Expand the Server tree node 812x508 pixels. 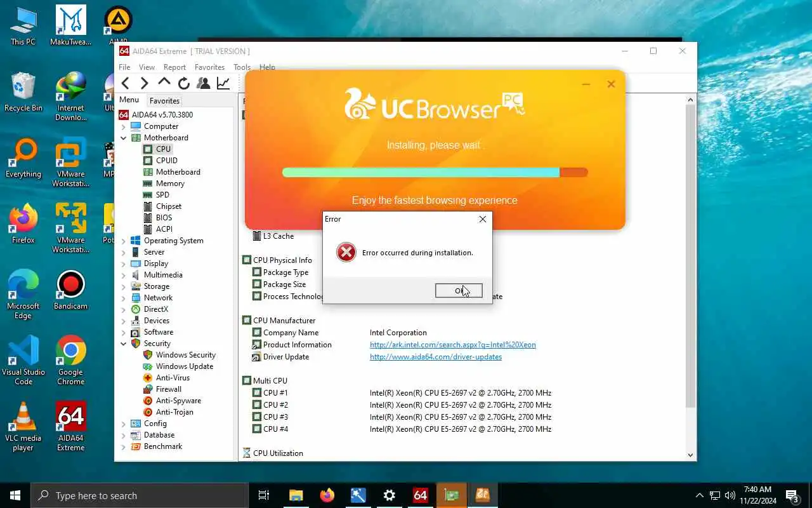(x=124, y=252)
